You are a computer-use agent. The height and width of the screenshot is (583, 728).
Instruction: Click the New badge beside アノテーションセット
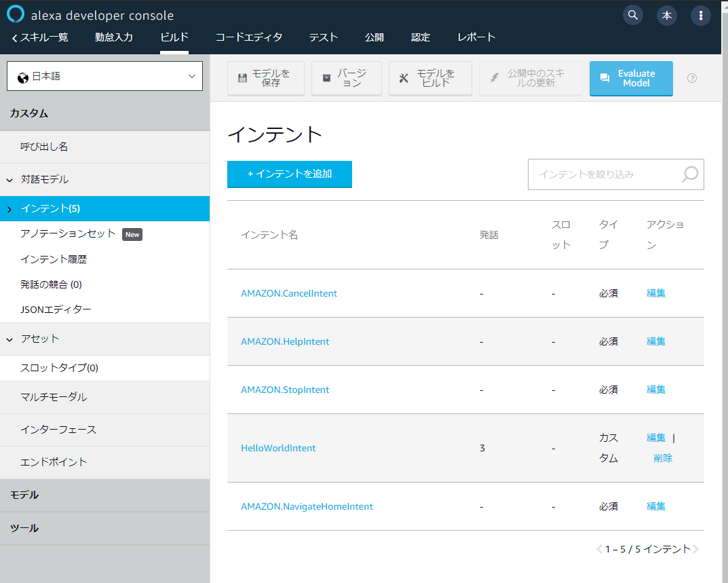point(132,235)
